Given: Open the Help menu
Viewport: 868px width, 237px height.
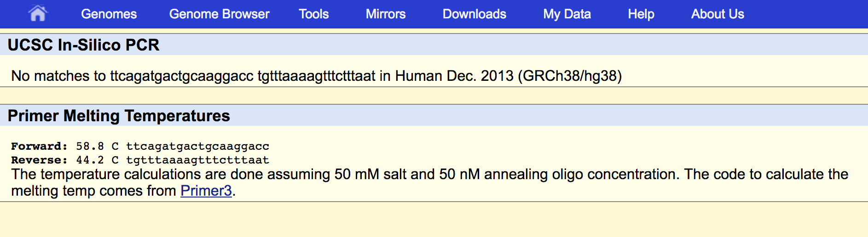Looking at the screenshot, I should point(641,14).
